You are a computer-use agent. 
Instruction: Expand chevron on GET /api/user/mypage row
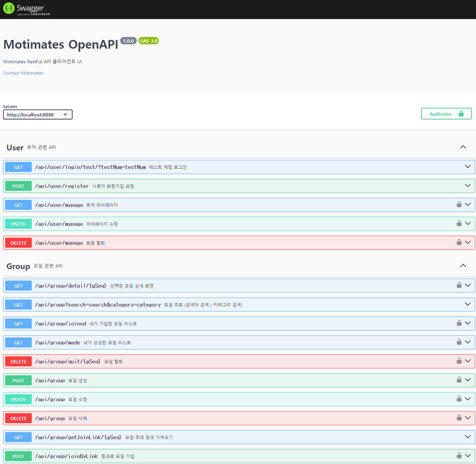tap(468, 204)
